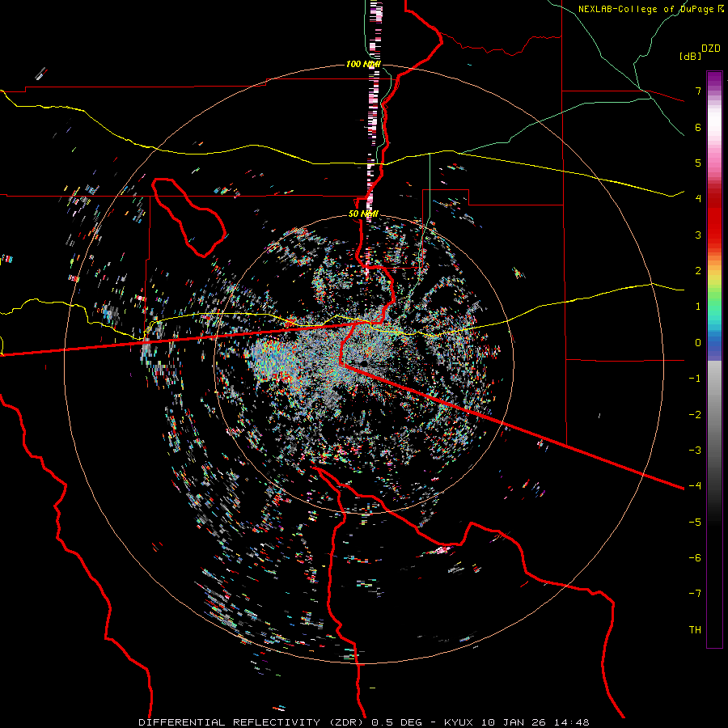Click the 7 value on the color scale

[698, 91]
